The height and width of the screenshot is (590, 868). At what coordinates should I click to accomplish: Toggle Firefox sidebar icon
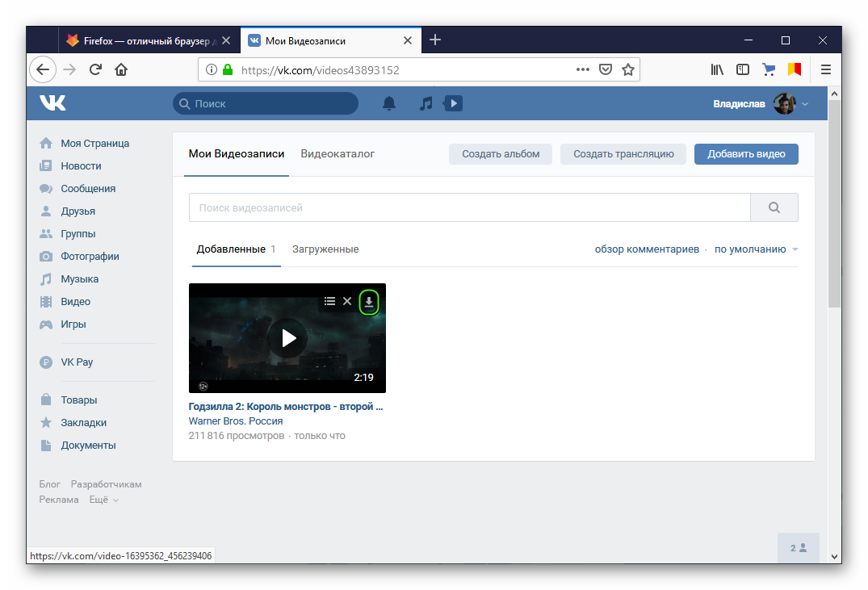(x=743, y=69)
